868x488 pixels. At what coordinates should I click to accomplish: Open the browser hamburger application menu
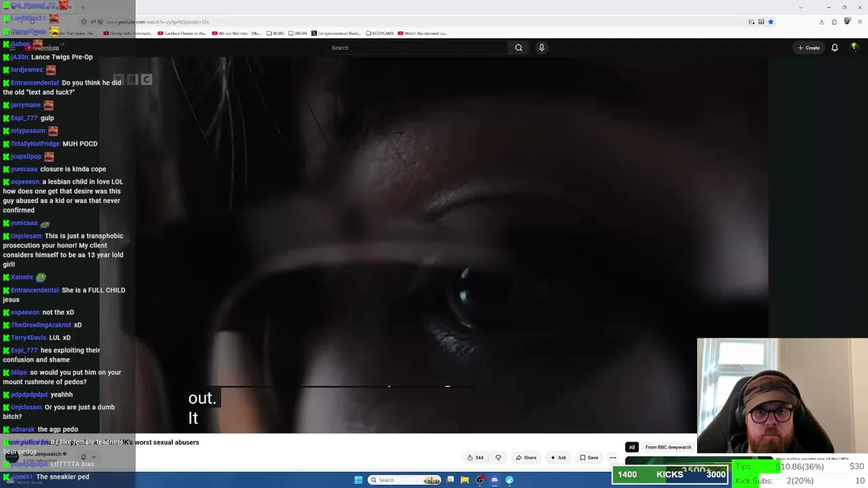coord(860,22)
